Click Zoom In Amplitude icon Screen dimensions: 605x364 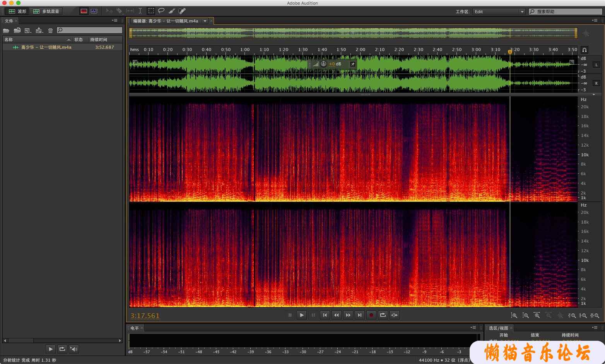tap(514, 316)
